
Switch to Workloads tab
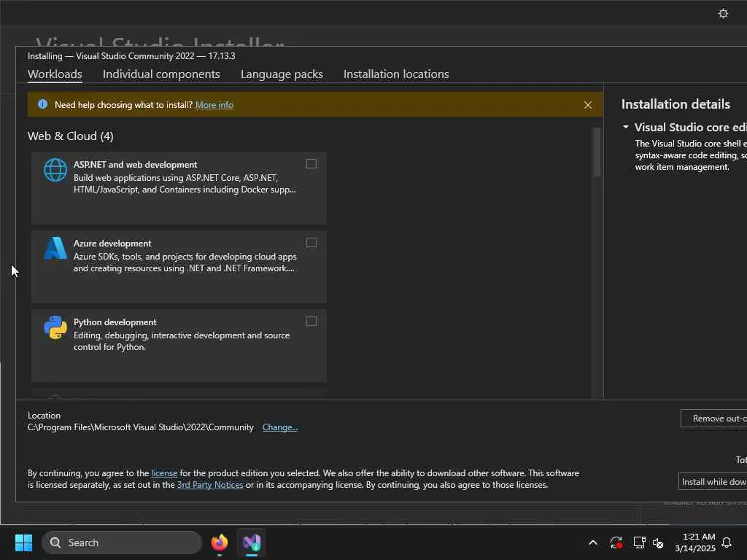55,74
